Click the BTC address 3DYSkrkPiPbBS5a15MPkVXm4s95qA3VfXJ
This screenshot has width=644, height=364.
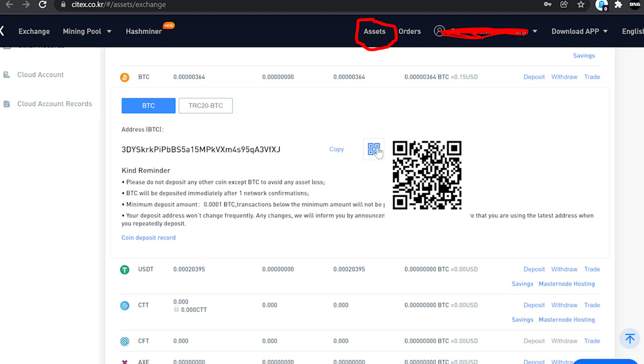201,149
